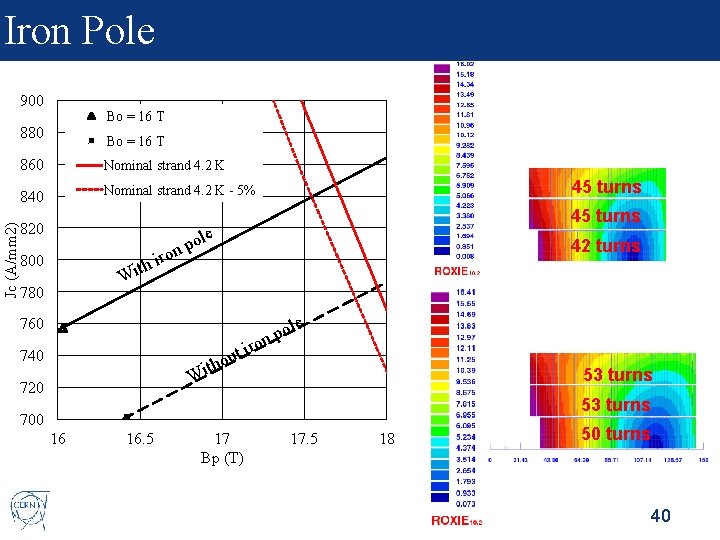
Task: Click the '50 turns' coil label
Action: pyautogui.click(x=616, y=433)
